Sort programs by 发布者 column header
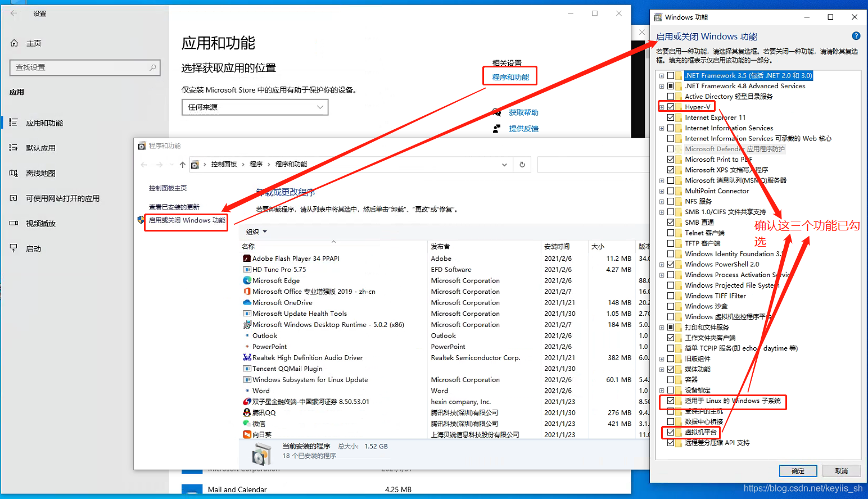This screenshot has height=499, width=868. point(440,247)
